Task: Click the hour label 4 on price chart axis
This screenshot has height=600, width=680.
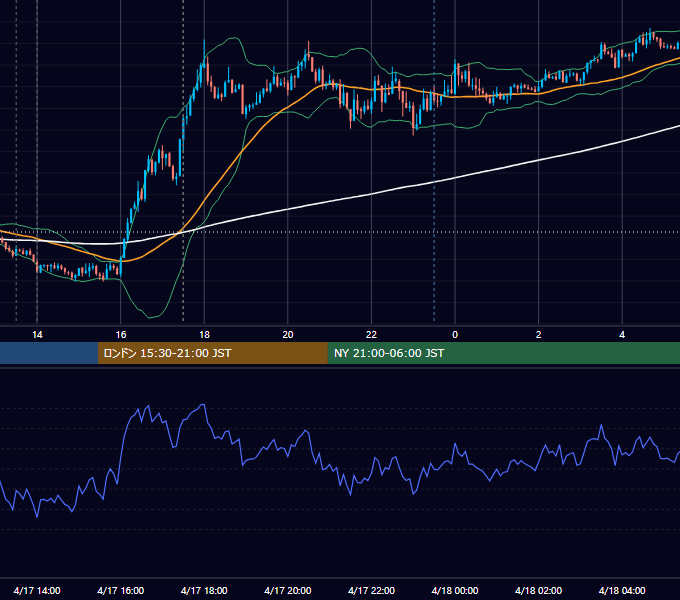Action: click(622, 335)
